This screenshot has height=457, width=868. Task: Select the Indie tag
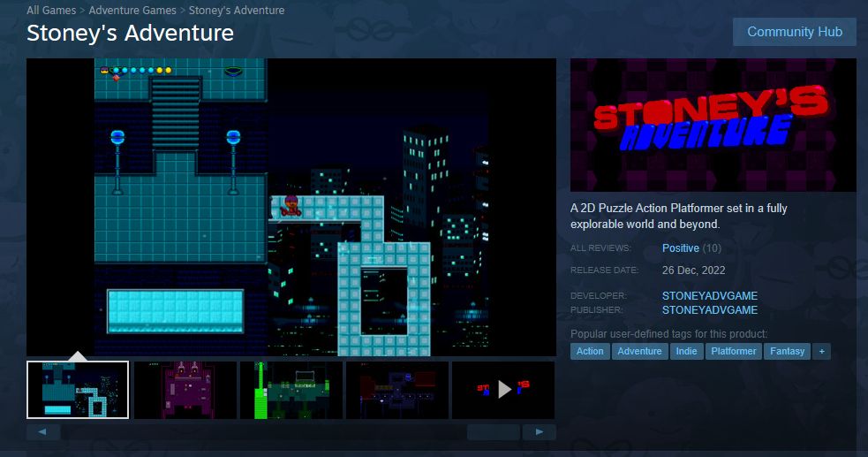[686, 351]
